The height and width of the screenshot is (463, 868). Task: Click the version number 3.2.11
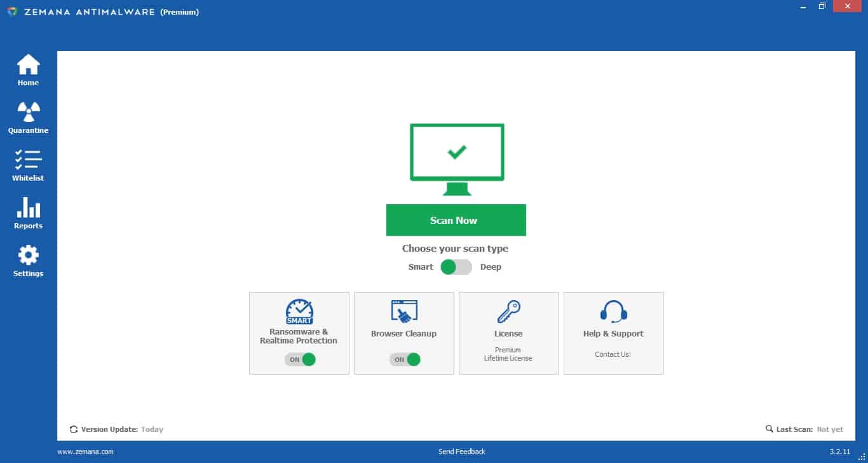tap(839, 452)
